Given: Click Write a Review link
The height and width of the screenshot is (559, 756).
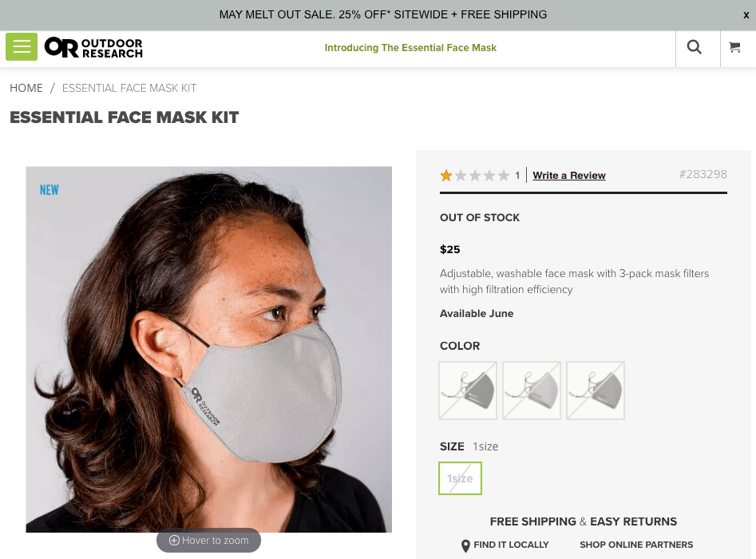Looking at the screenshot, I should tap(569, 176).
